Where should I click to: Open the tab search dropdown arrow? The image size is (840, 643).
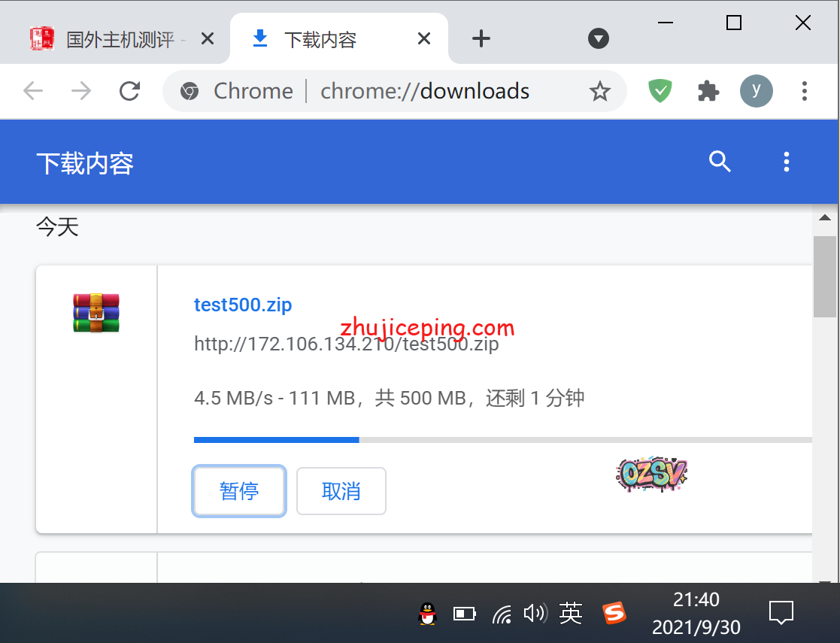pos(598,39)
